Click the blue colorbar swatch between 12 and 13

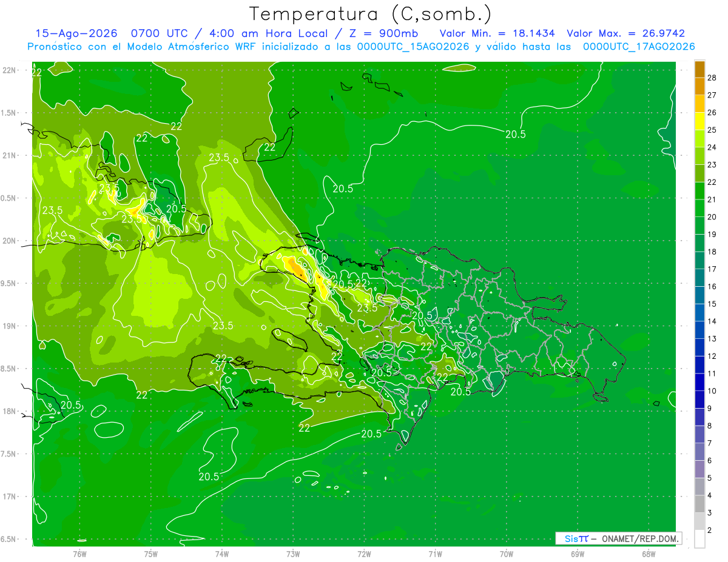point(699,348)
